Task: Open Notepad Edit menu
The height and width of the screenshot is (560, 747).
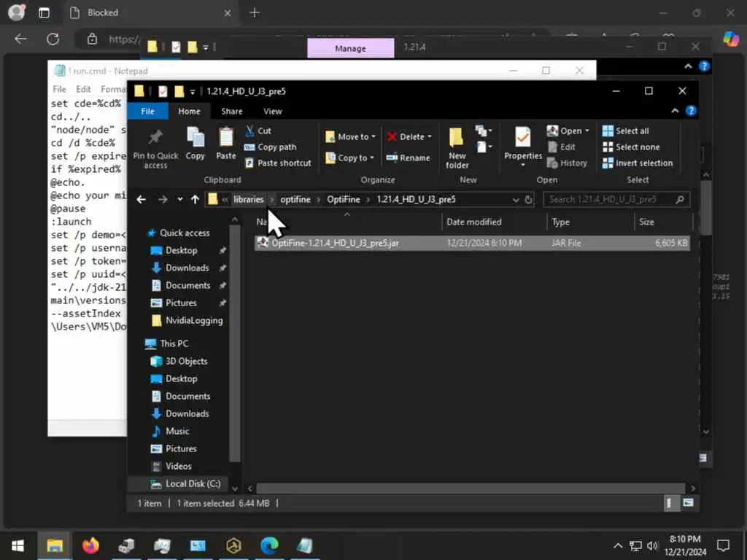Action: [83, 89]
